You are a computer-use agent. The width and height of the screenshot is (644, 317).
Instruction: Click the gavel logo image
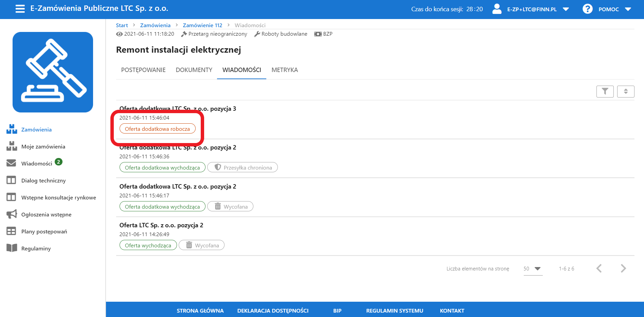(53, 72)
